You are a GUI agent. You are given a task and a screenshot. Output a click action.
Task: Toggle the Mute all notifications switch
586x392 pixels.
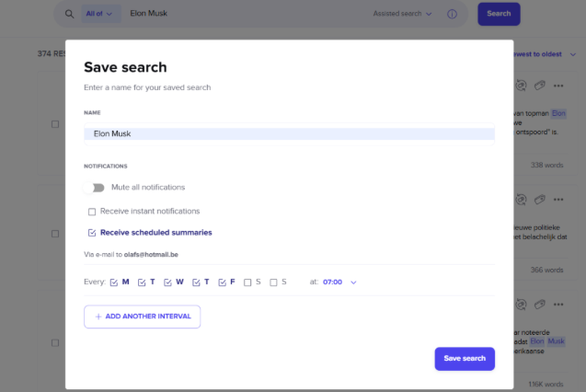(x=95, y=188)
